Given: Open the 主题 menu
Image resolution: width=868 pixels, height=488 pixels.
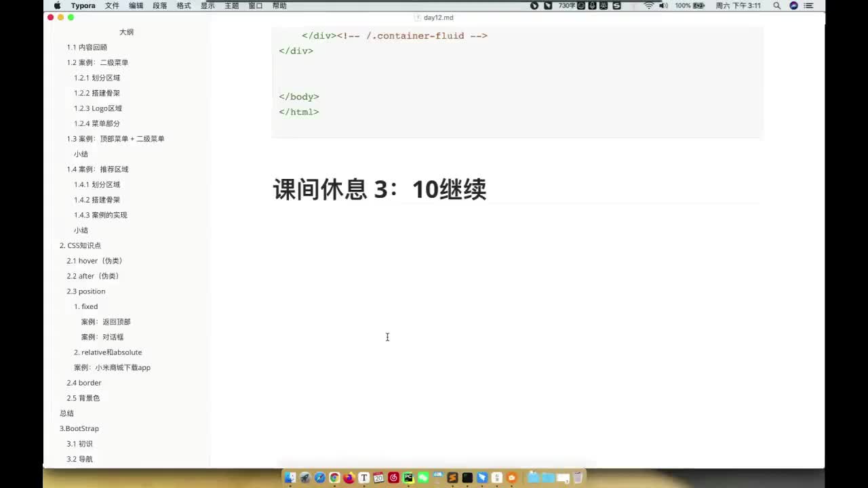Looking at the screenshot, I should (231, 5).
